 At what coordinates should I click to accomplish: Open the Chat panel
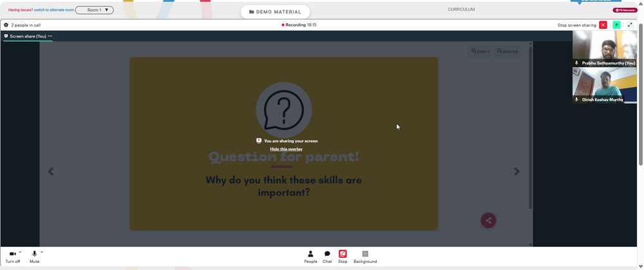(x=327, y=257)
